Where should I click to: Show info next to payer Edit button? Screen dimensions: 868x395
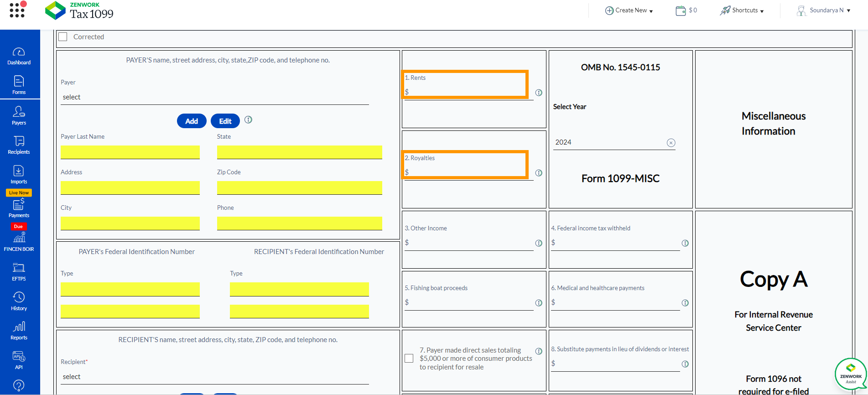(x=248, y=120)
